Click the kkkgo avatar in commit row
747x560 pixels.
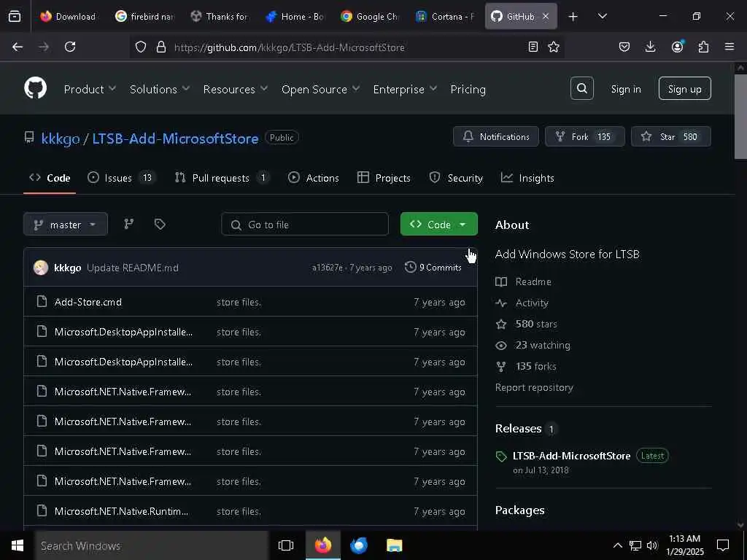pyautogui.click(x=41, y=267)
